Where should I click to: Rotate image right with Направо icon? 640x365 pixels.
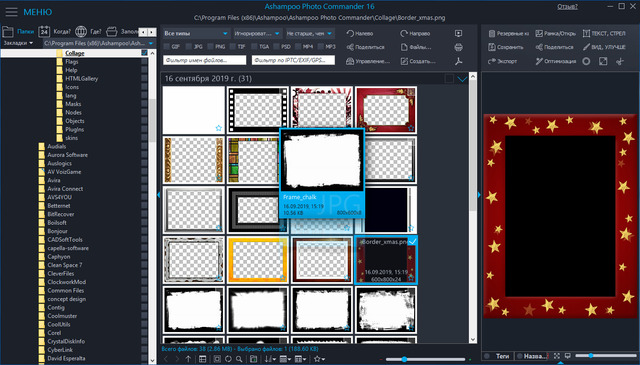coord(404,33)
